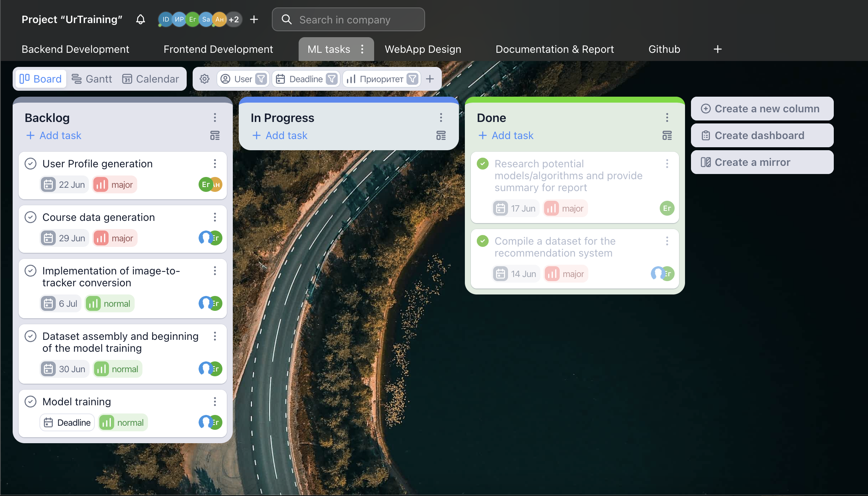Click the Search in company field

pos(348,19)
